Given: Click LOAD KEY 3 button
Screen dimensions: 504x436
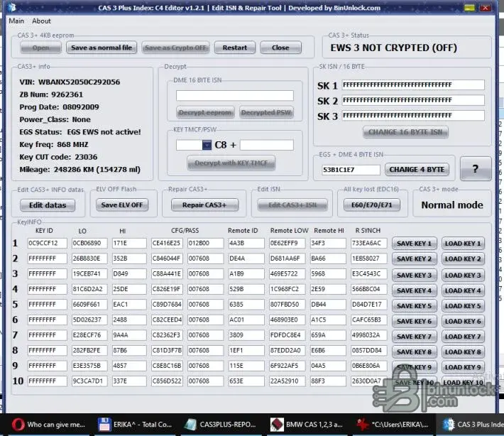Looking at the screenshot, I should point(463,276).
